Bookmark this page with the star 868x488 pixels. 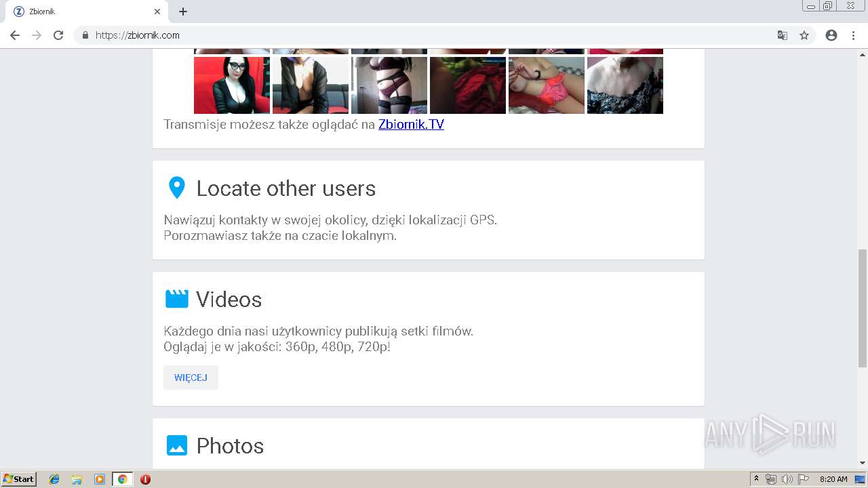coord(804,35)
